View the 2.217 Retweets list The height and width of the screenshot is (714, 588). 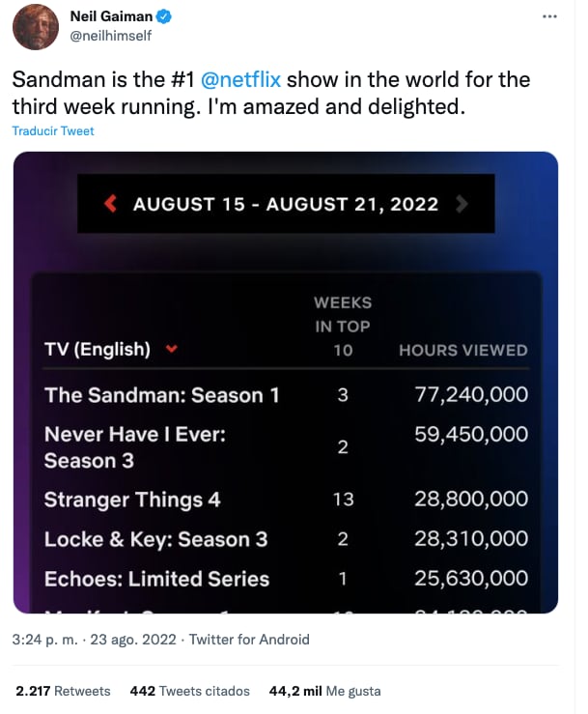tap(64, 691)
